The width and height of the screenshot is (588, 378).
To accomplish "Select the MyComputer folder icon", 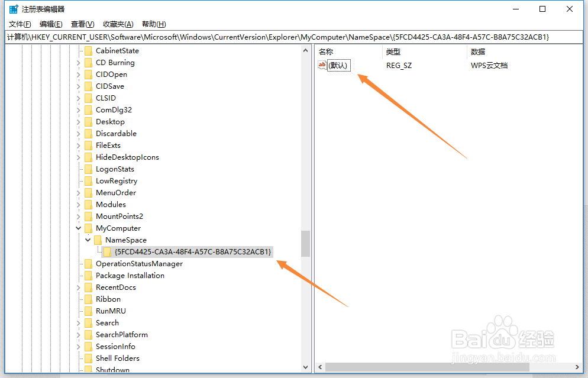I will [89, 228].
